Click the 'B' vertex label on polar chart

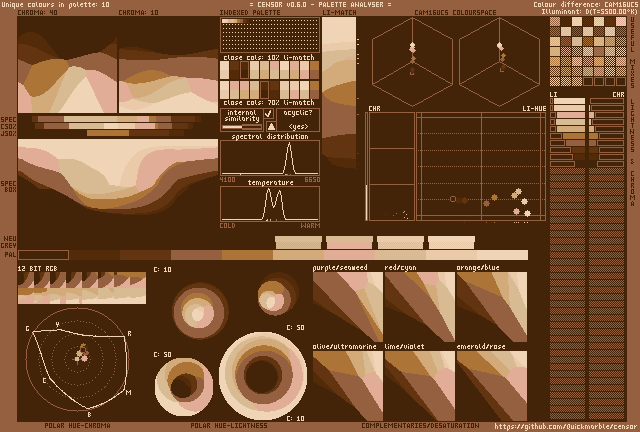[89, 415]
